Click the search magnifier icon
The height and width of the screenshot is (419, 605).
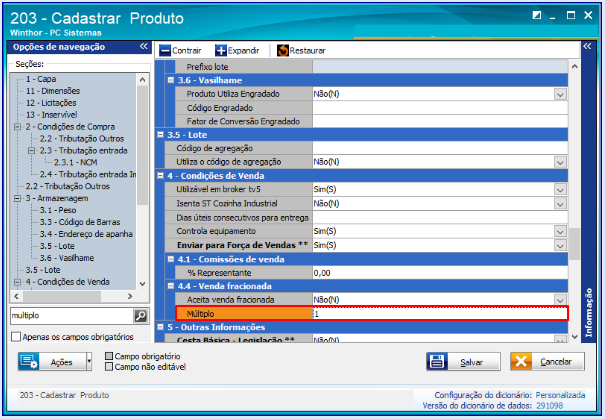(140, 316)
